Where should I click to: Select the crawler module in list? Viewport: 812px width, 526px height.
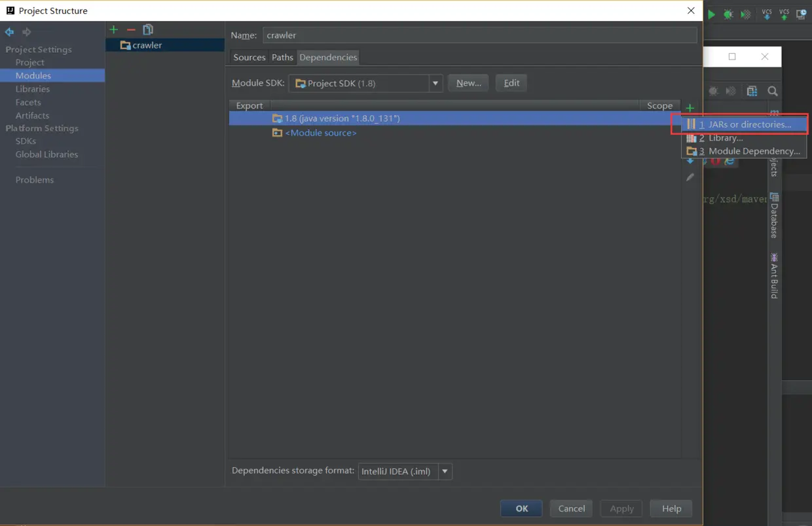click(165, 45)
